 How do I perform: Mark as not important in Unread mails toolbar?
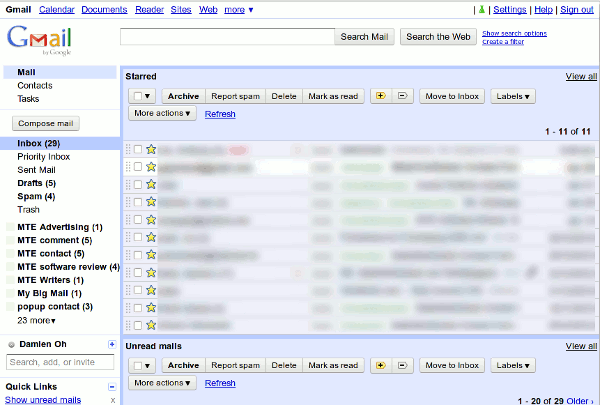403,365
